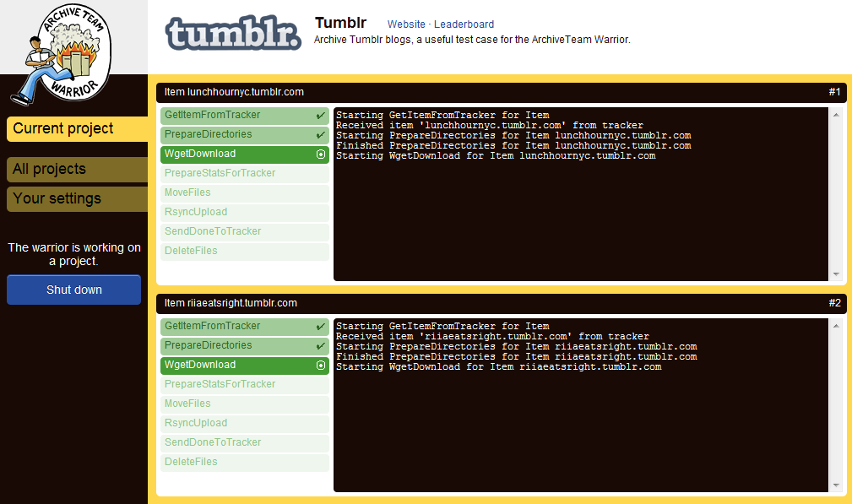Select GetItemFromTracker step in item #2
The height and width of the screenshot is (504, 852).
coord(245,327)
